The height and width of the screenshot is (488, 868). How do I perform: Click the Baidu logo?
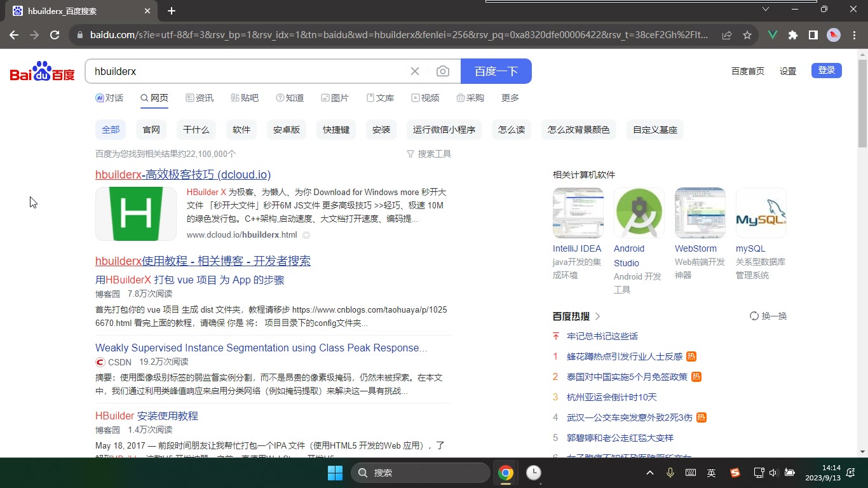coord(43,71)
